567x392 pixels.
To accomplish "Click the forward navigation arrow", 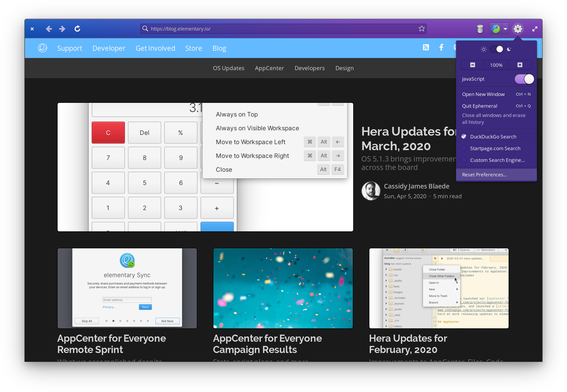I will (62, 29).
